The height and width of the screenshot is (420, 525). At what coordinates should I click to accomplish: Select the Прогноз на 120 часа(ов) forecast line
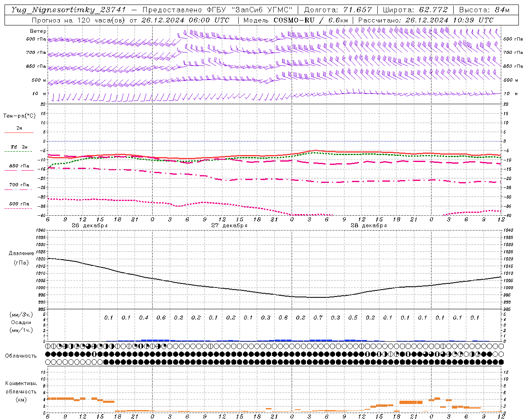[x=130, y=20]
